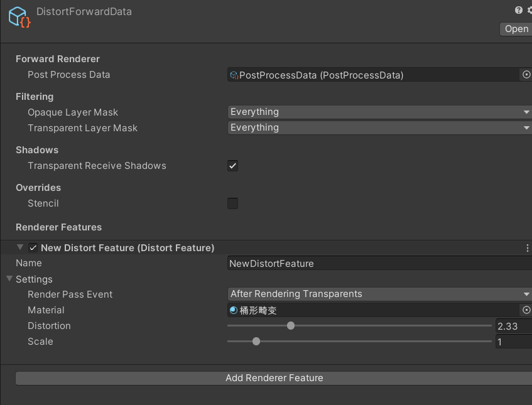Click the Scale slider handle
Viewport: 532px width, 405px height.
pyautogui.click(x=256, y=341)
